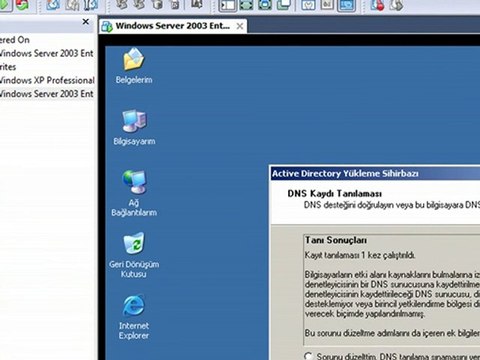This screenshot has height=360, width=480.
Task: Switch to the Windows Server 2003 Ent... tab
Action: [x=172, y=26]
